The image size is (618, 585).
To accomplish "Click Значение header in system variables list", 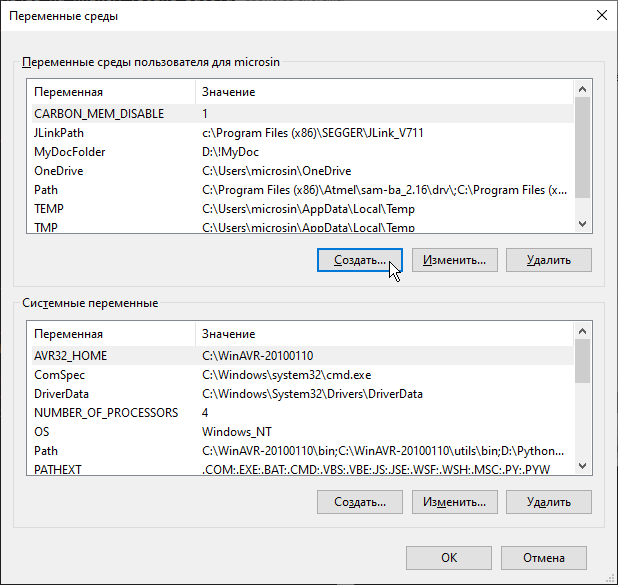I will pyautogui.click(x=385, y=334).
